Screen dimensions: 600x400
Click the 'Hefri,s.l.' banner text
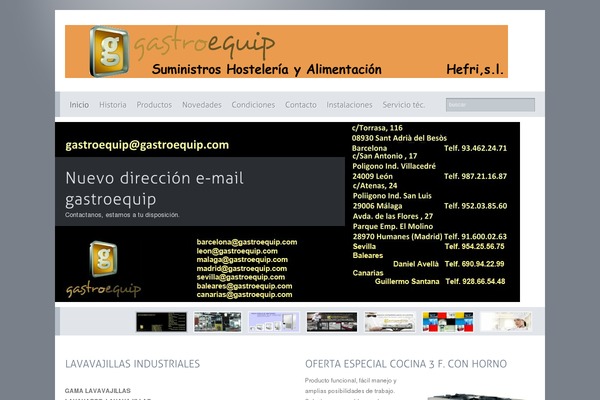click(x=475, y=69)
